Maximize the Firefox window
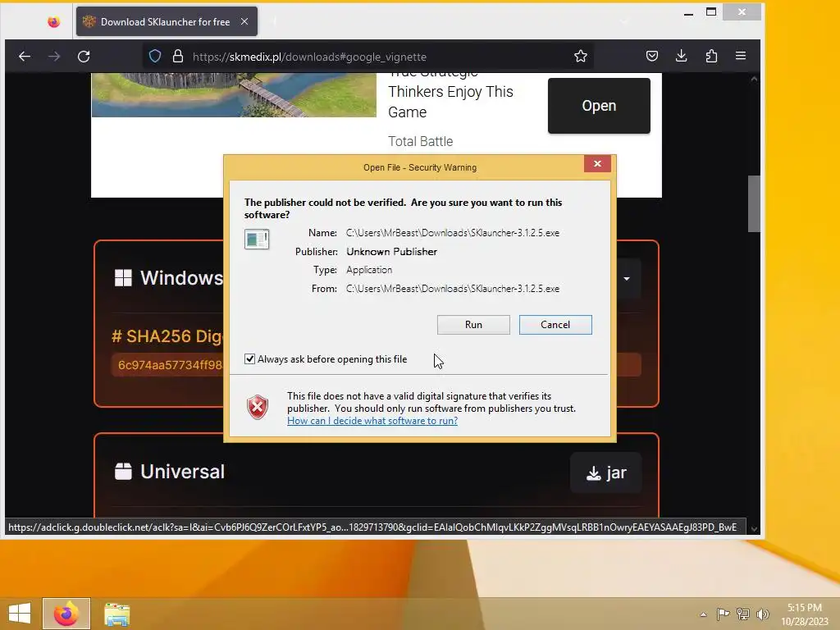 711,11
